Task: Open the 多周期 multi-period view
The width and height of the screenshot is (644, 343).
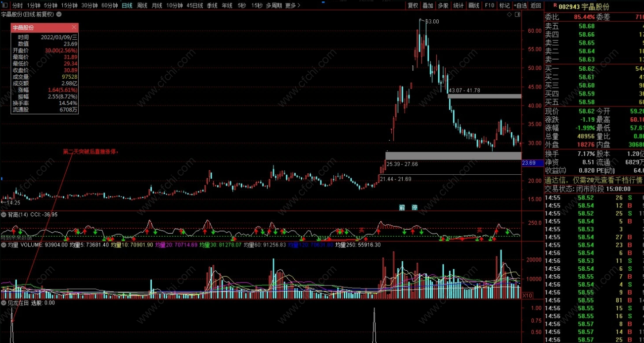Action: point(274,5)
